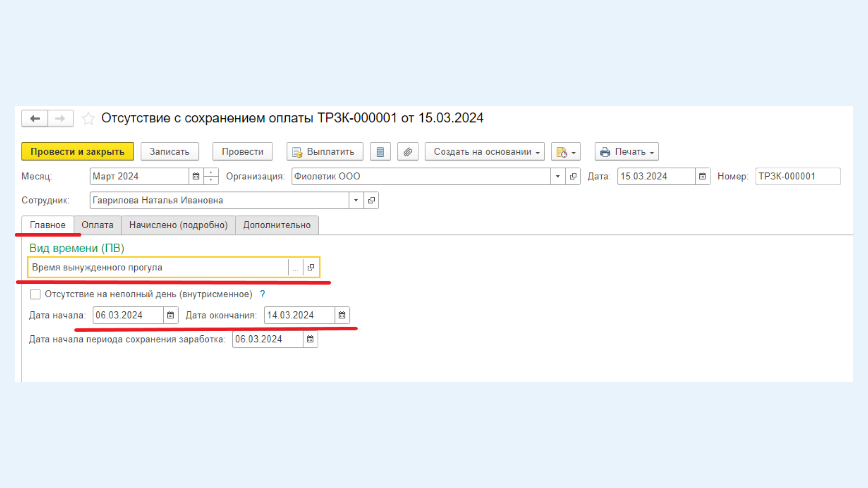Click the Записать button
868x488 pixels.
(170, 151)
